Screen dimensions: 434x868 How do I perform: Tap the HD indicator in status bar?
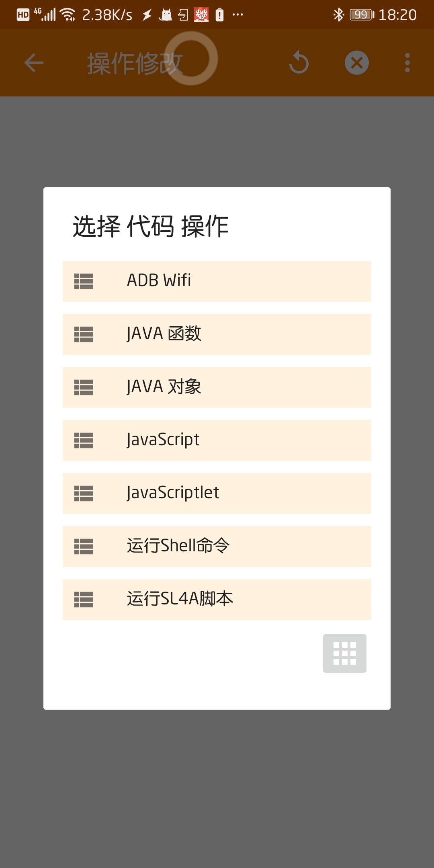(23, 15)
